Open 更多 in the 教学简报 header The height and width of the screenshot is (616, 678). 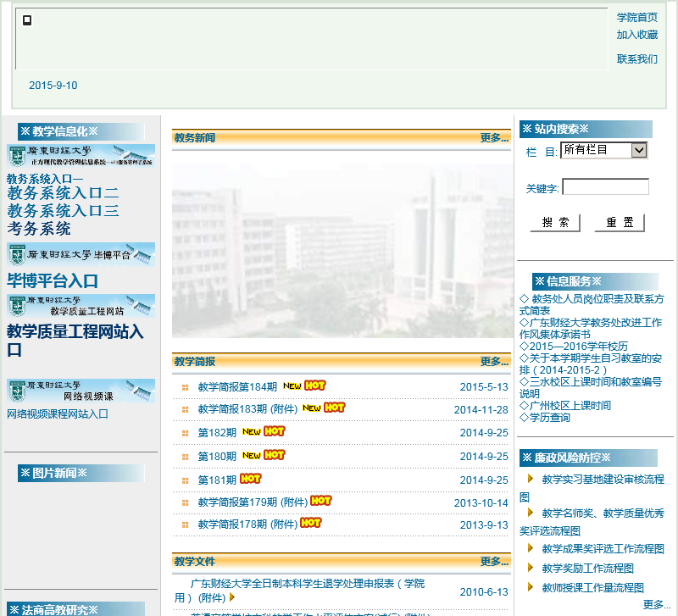click(493, 361)
